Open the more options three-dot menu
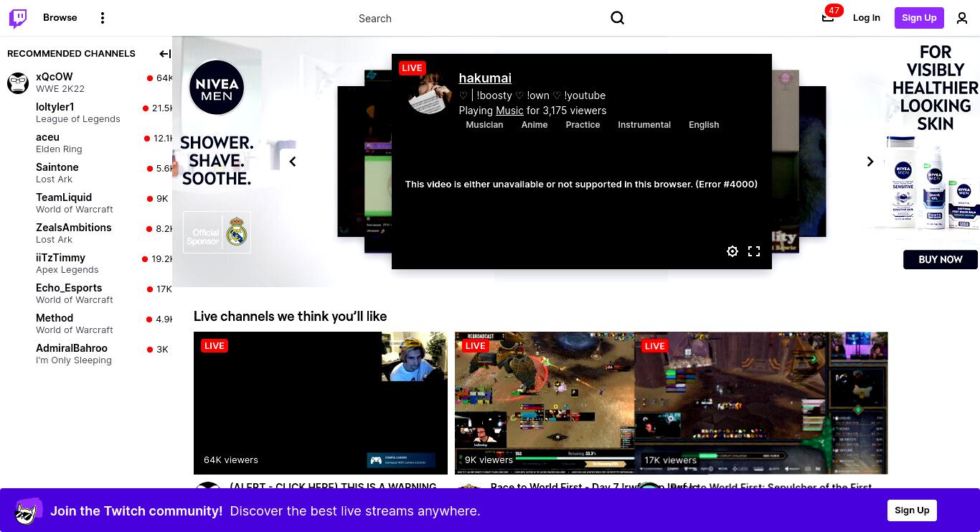The height and width of the screenshot is (532, 980). (103, 18)
